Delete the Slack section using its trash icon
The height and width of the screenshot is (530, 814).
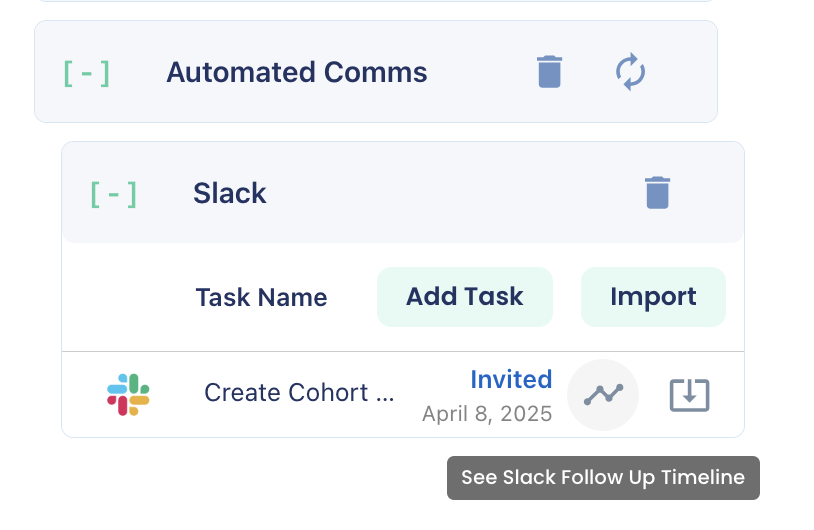(x=657, y=193)
